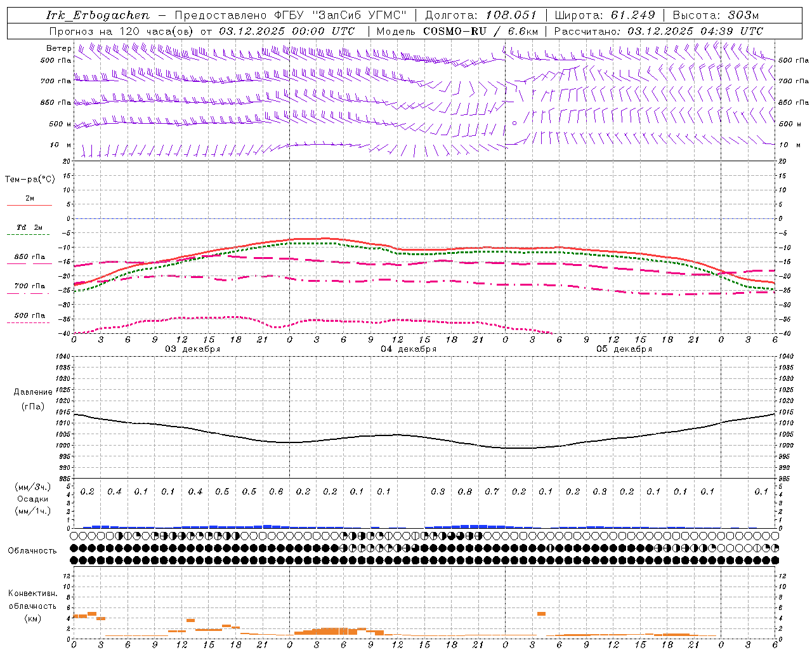Click the "Ветер" wind panel label

point(59,48)
